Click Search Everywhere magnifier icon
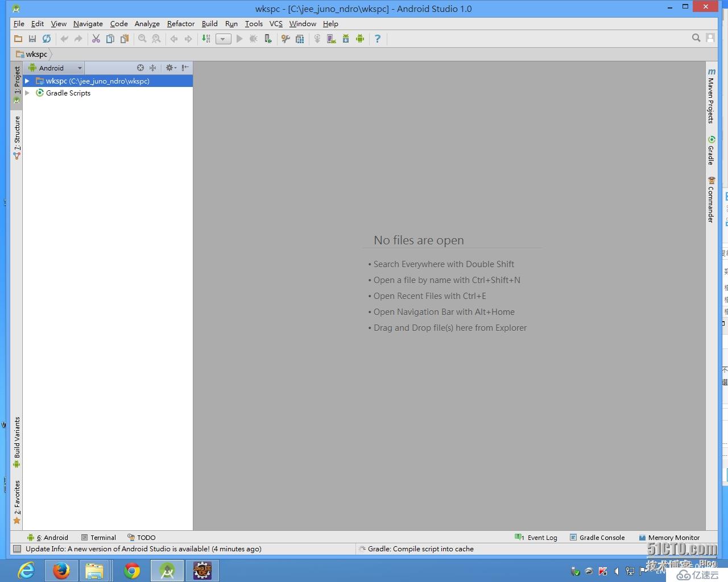This screenshot has width=728, height=582. pyautogui.click(x=696, y=38)
